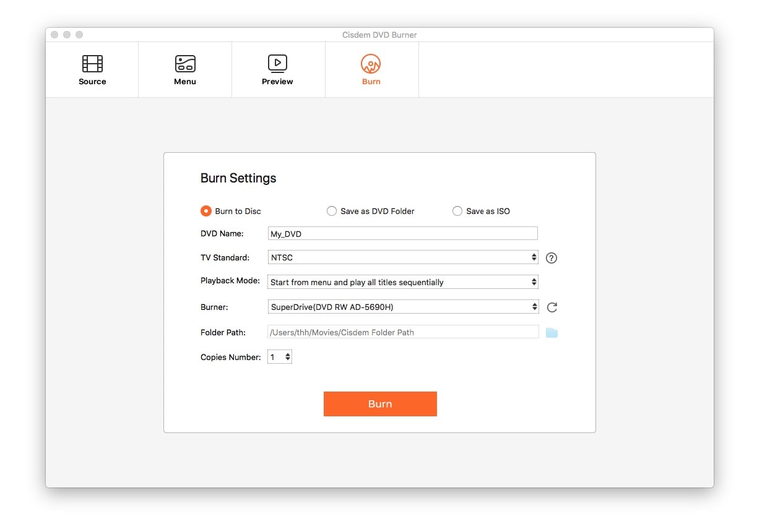Open the Burner SuperDrive dropdown

[403, 307]
